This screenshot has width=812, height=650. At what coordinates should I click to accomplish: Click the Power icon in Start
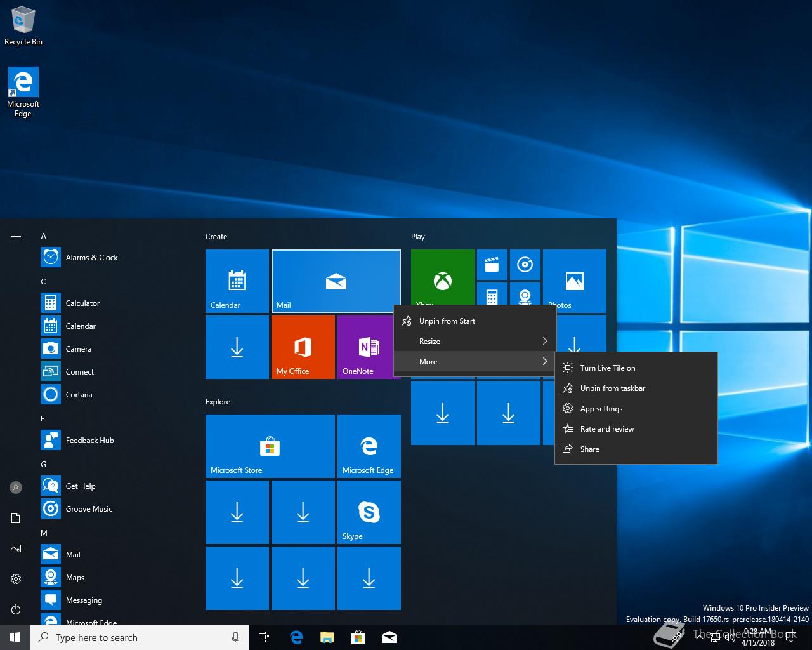pyautogui.click(x=16, y=609)
